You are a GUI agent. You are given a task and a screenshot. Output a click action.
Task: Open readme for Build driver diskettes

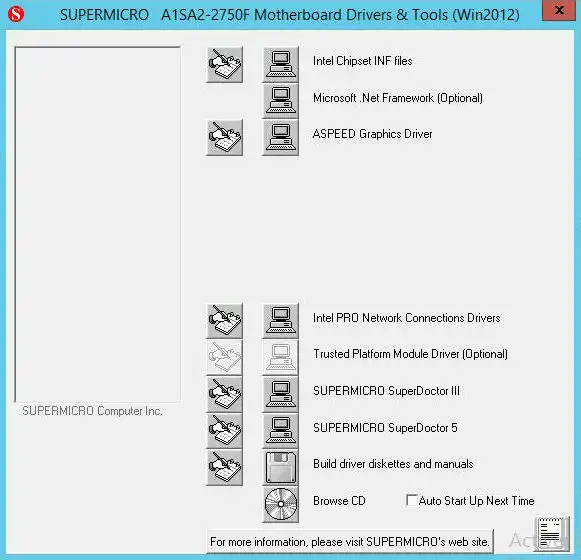point(225,467)
